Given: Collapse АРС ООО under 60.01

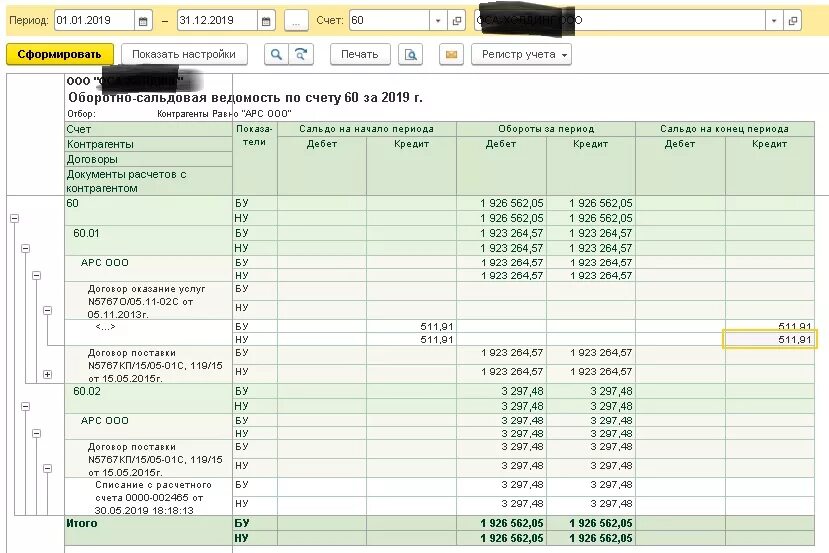Looking at the screenshot, I should point(36,275).
